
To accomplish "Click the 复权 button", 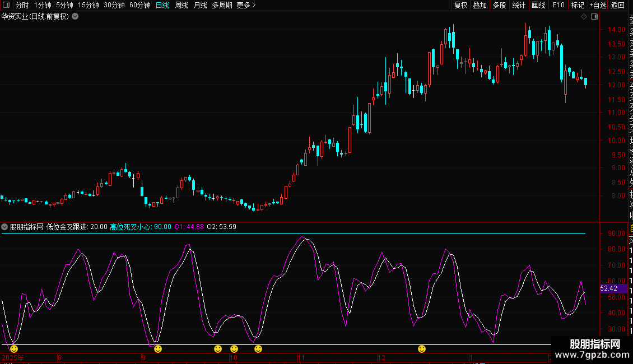I will 460,5.
